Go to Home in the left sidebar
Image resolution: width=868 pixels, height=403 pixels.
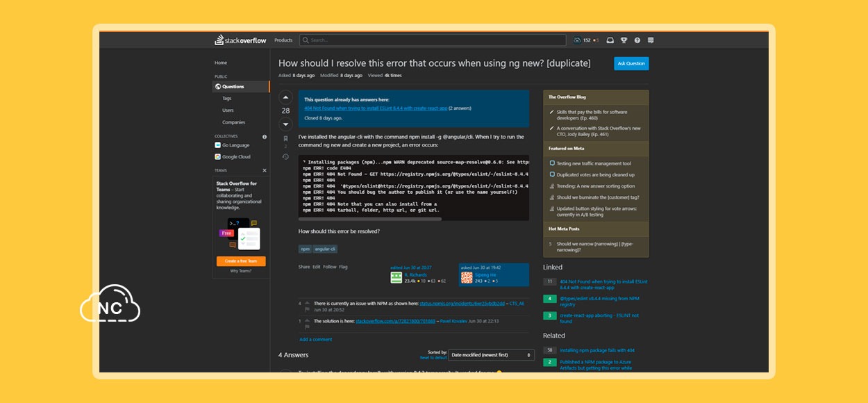pyautogui.click(x=221, y=63)
